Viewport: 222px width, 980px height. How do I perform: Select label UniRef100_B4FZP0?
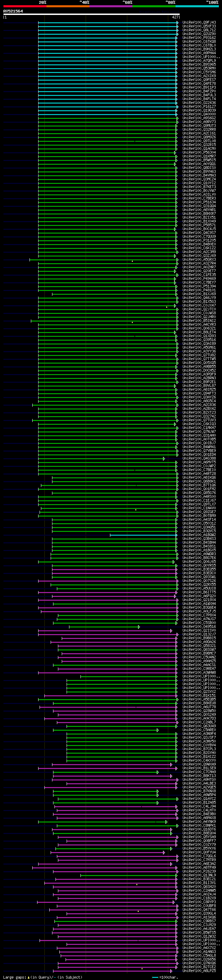coord(199,91)
